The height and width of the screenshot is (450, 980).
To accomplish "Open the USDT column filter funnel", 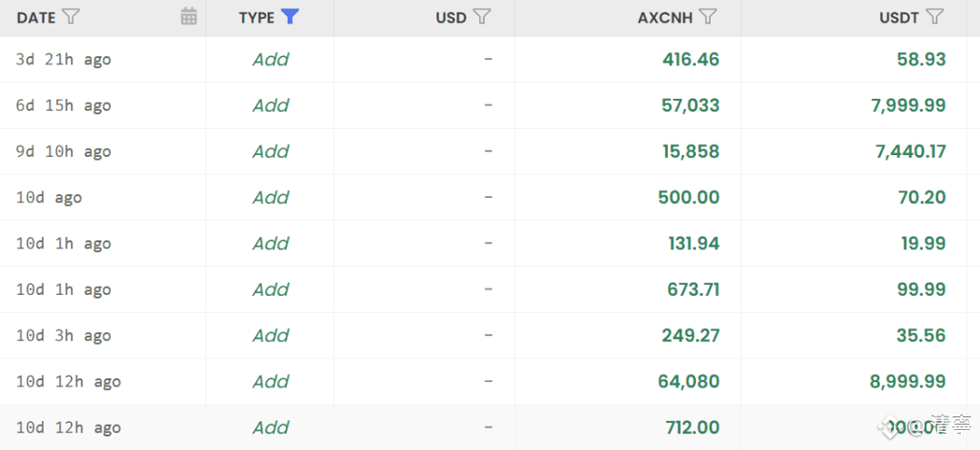I will [x=935, y=17].
